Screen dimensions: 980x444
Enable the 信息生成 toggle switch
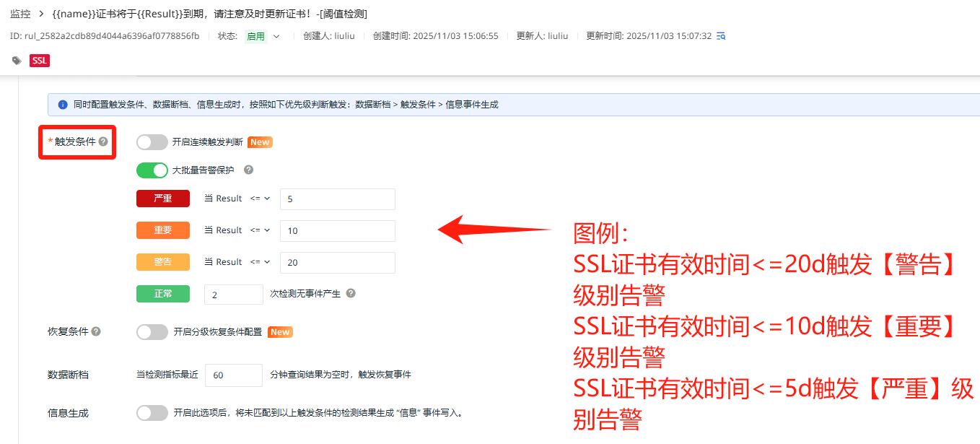152,413
